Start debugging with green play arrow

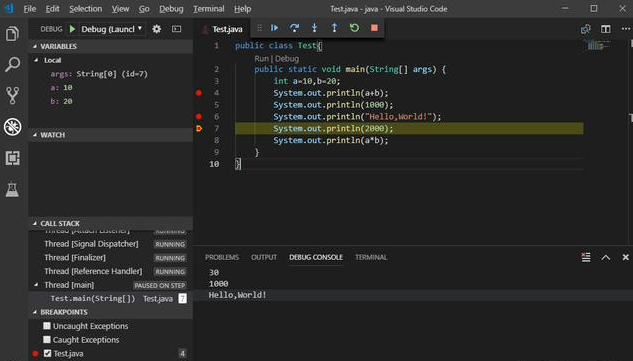(72, 29)
